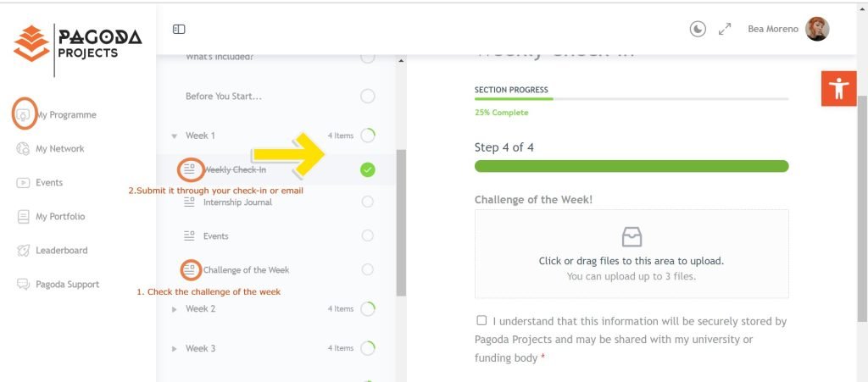Open the Weekly Check-In item
The width and height of the screenshot is (868, 382).
click(x=235, y=169)
